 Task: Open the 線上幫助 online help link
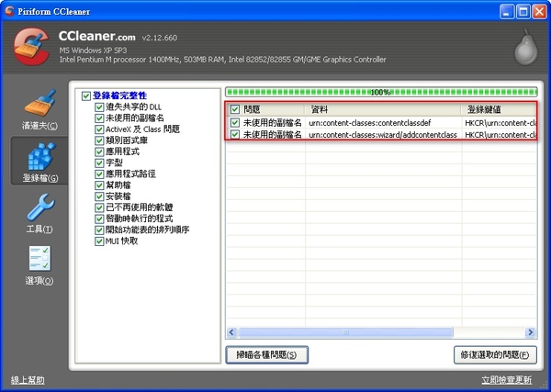[28, 380]
